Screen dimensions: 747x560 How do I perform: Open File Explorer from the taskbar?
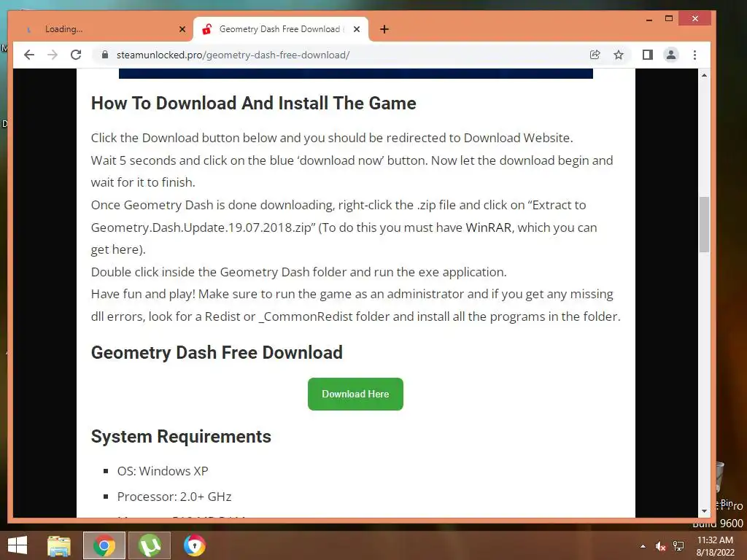59,545
